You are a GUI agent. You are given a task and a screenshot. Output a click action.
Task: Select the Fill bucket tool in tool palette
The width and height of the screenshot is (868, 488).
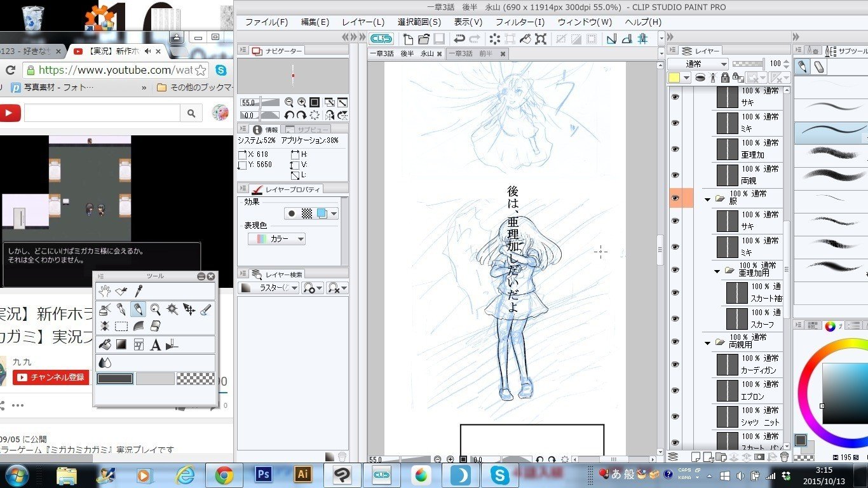(105, 344)
